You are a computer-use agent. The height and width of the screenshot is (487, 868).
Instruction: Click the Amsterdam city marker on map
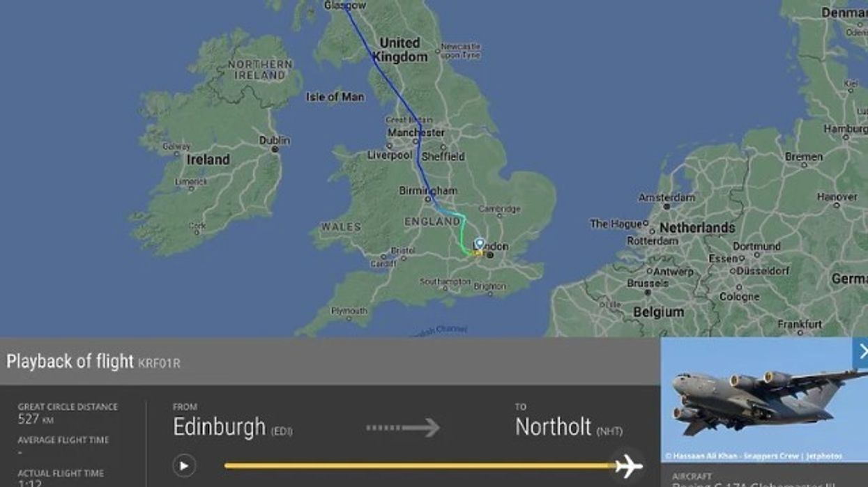[667, 206]
